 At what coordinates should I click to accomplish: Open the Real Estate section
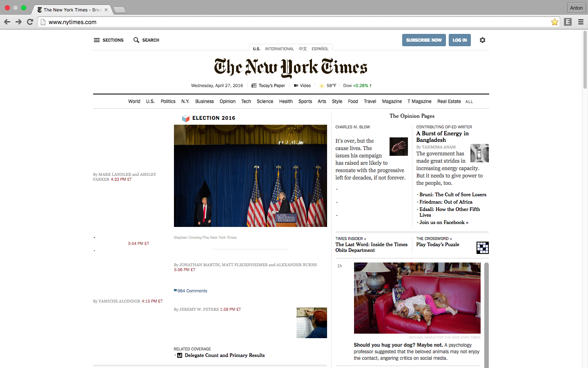(x=449, y=101)
